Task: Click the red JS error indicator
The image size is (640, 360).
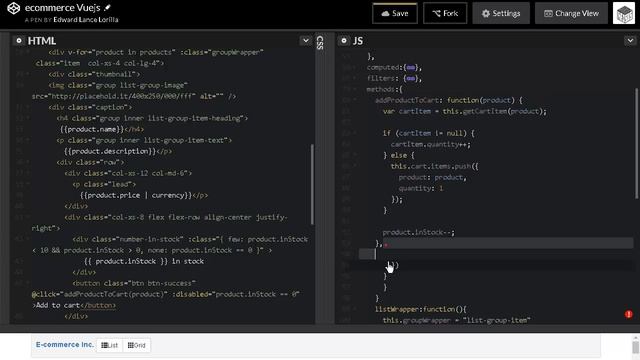Action: click(x=629, y=314)
